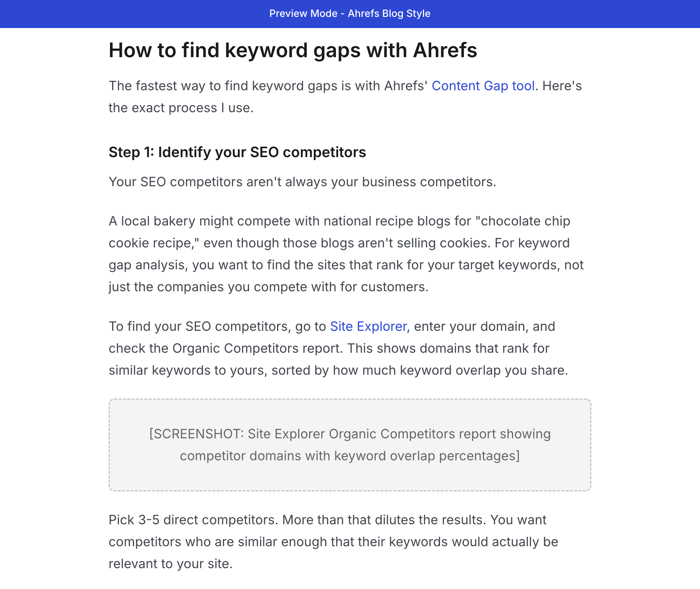This screenshot has height=589, width=700.
Task: Click the Preview Mode banner text
Action: point(350,14)
